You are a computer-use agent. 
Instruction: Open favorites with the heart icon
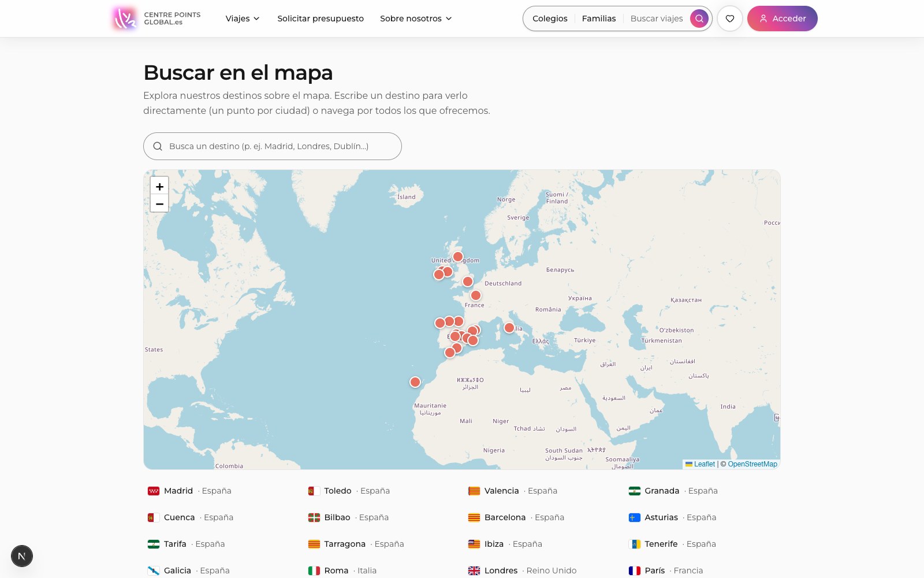tap(730, 18)
